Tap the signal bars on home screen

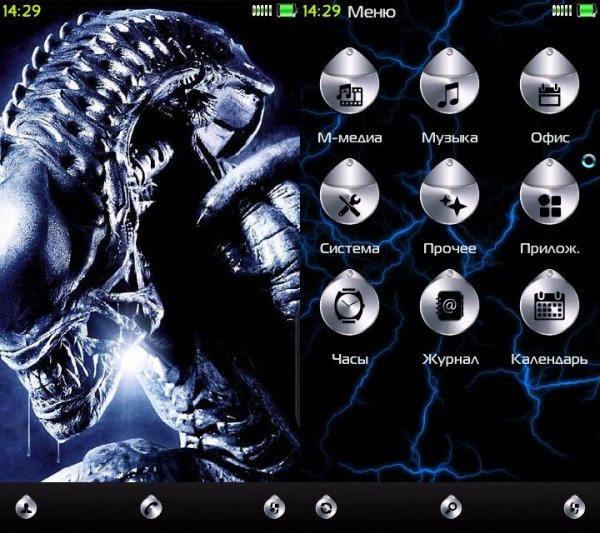(x=262, y=10)
